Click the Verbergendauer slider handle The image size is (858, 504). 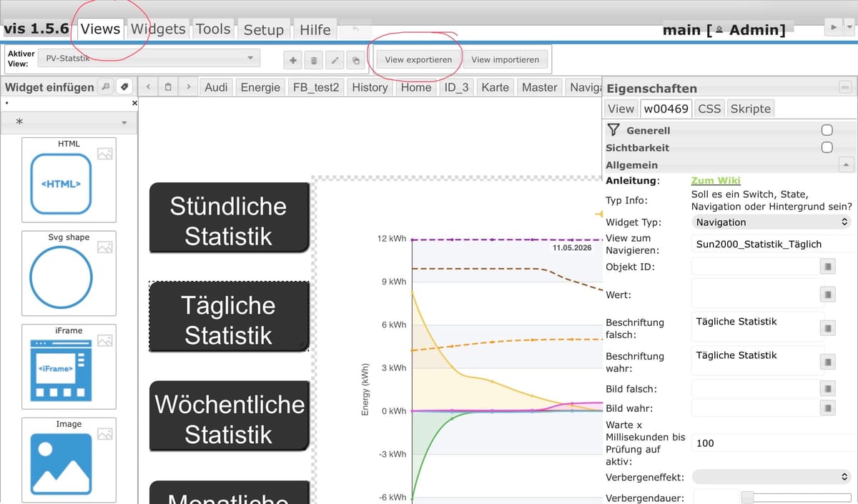click(747, 497)
